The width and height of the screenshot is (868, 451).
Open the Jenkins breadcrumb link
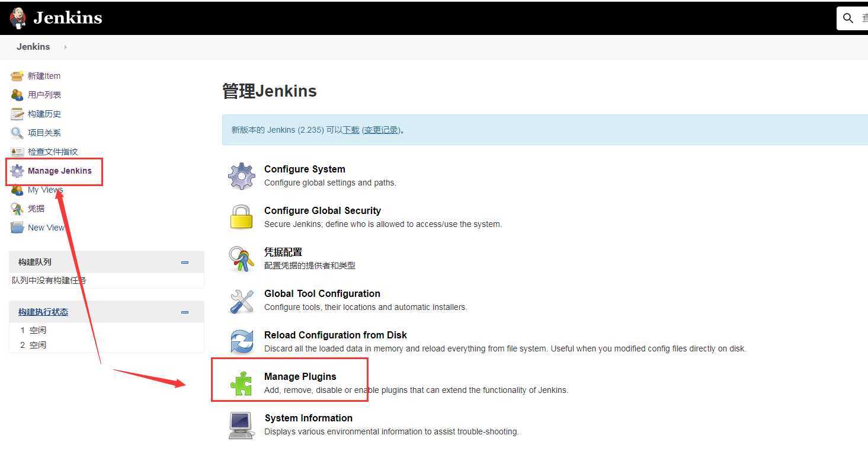pos(33,47)
